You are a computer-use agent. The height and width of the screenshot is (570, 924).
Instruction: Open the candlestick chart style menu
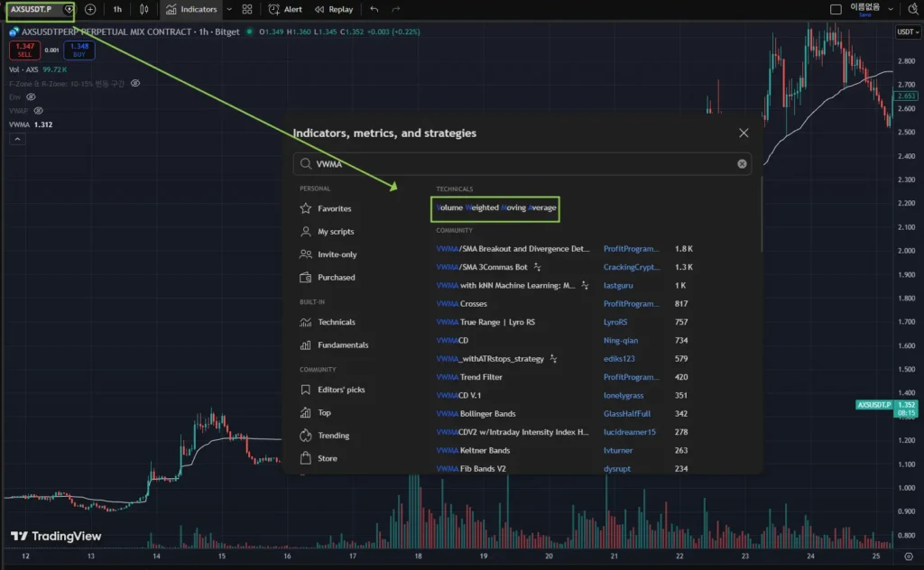coord(143,9)
